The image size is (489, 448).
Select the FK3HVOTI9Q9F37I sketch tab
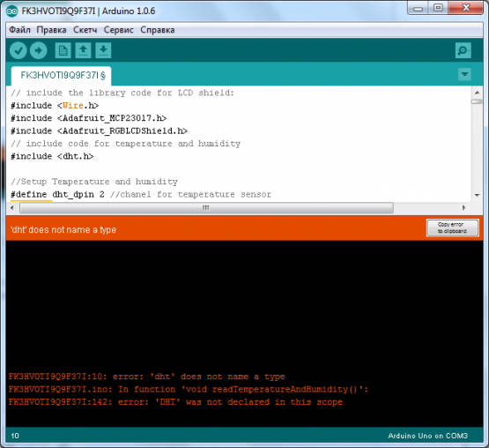(61, 76)
